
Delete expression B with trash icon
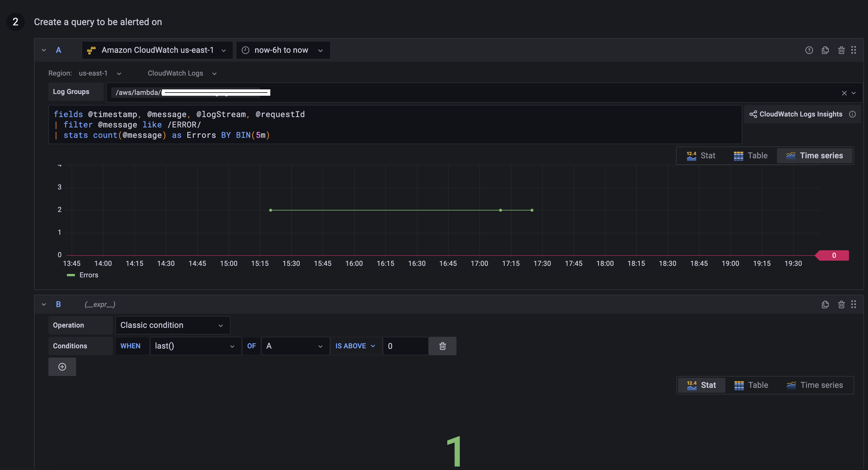[x=841, y=304]
